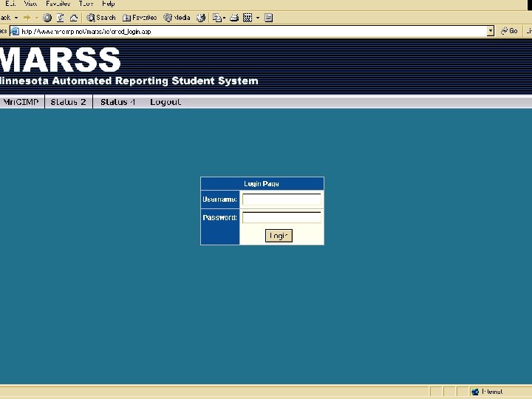
Task: Open the Favorites menu
Action: point(58,4)
